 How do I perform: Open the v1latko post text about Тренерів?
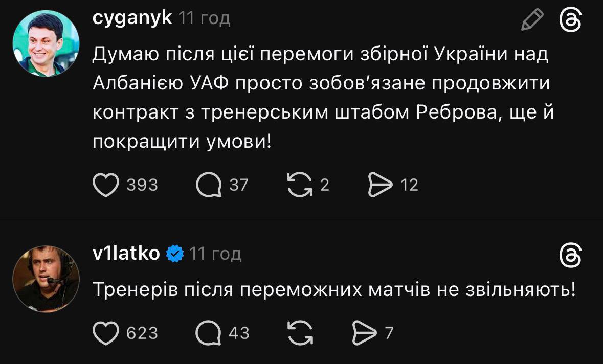click(x=334, y=291)
